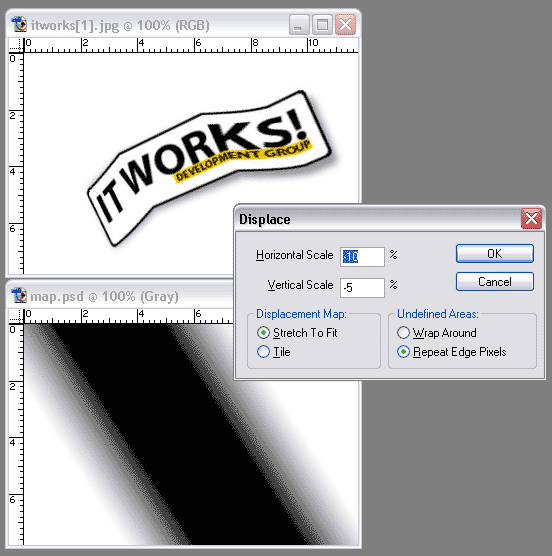This screenshot has width=552, height=556.
Task: Minimize the itworks[1].jpg window
Action: click(299, 24)
